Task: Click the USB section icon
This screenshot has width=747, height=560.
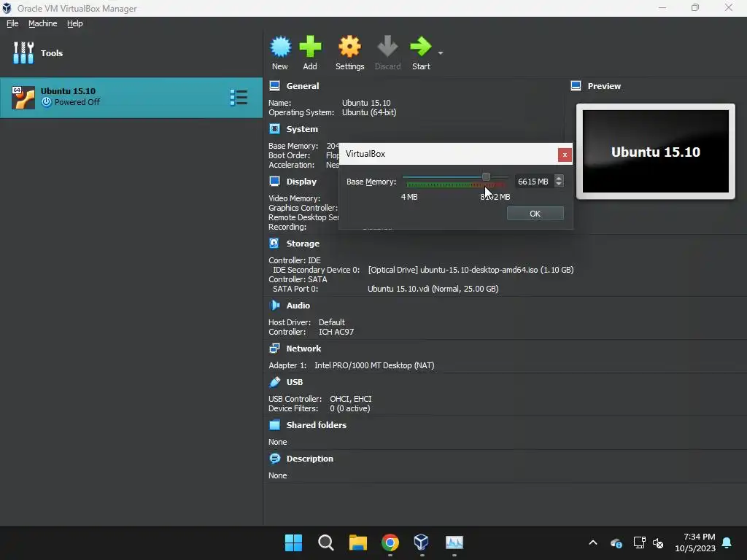Action: (274, 382)
